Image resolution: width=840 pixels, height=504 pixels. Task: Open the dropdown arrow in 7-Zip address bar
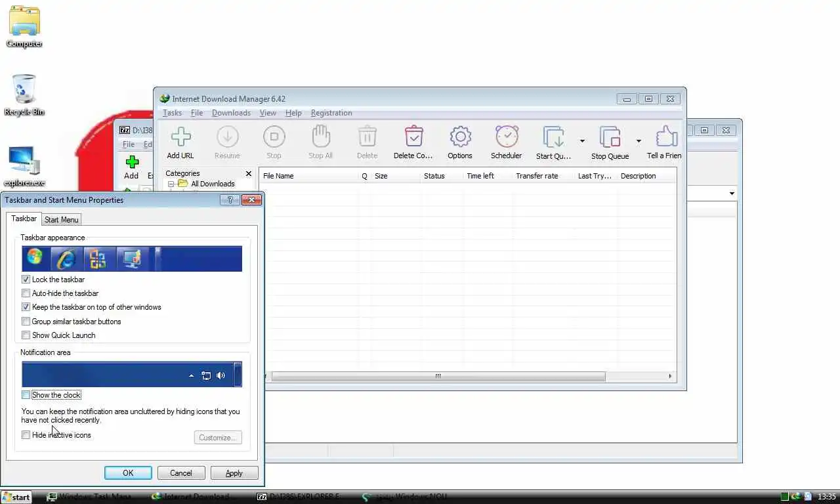coord(732,194)
